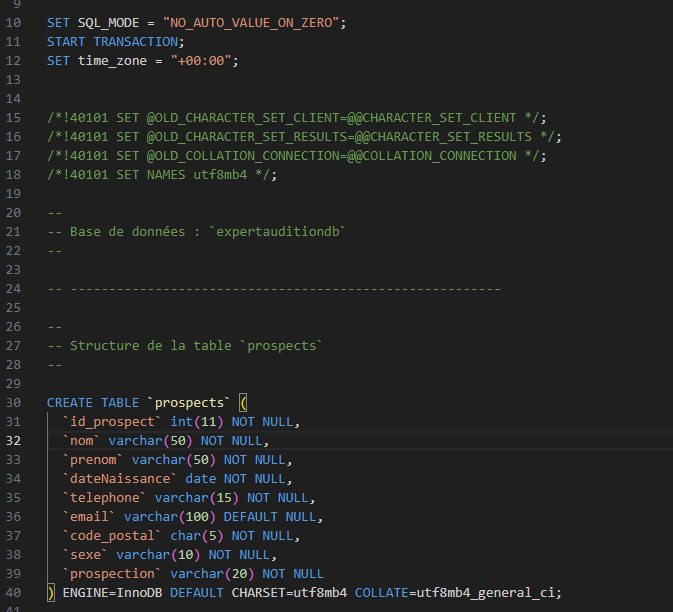This screenshot has width=673, height=612.
Task: Click the "+00:00" time zone value
Action: pos(203,61)
